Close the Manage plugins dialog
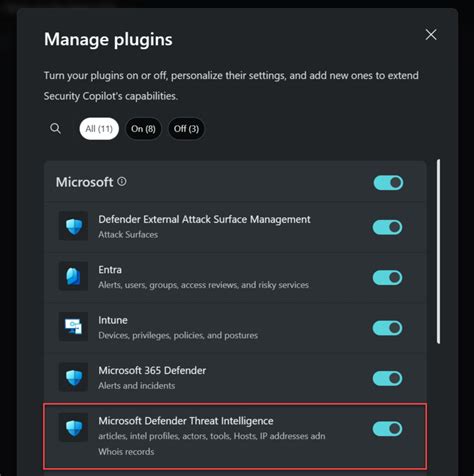Image resolution: width=474 pixels, height=476 pixels. coord(431,34)
